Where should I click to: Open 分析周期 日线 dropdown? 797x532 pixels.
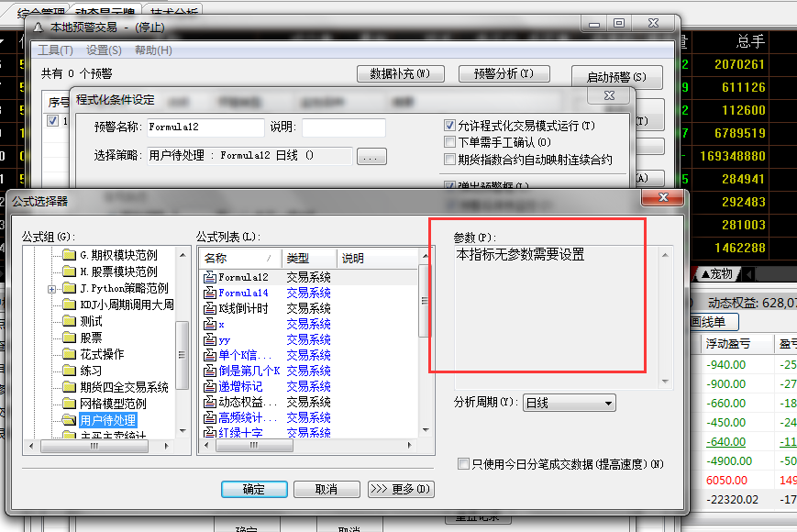[570, 403]
